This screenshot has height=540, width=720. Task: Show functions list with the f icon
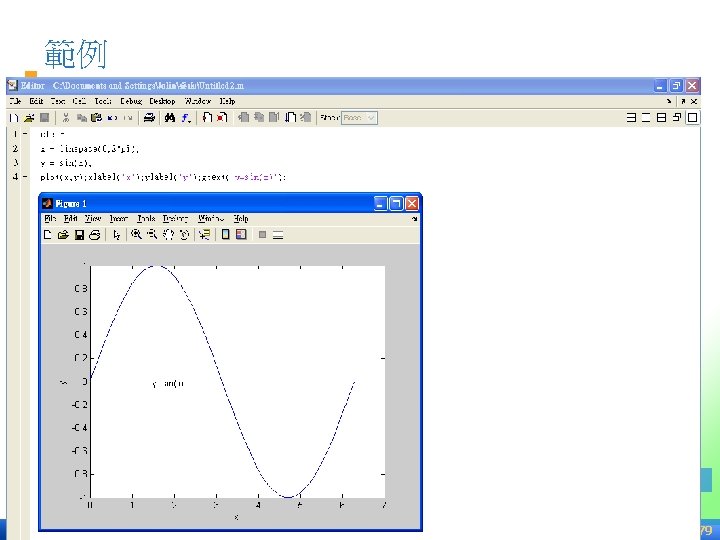click(186, 118)
